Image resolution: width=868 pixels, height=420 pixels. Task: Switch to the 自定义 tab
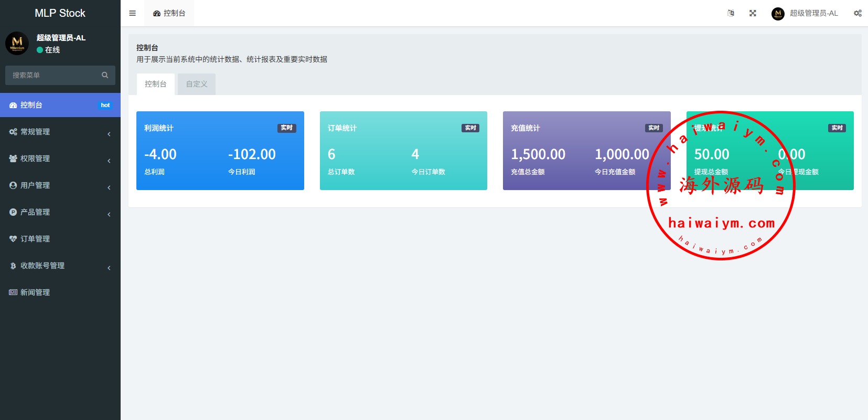(197, 84)
